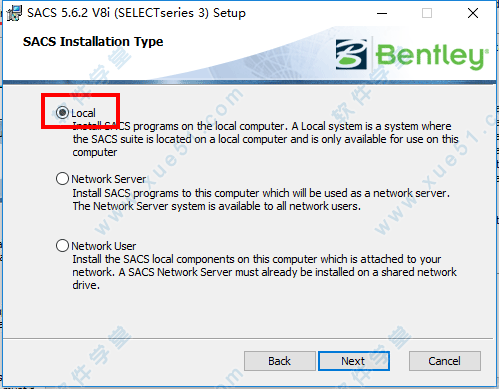The image size is (499, 389).
Task: Click the Local system description paragraph
Action: tap(265, 139)
